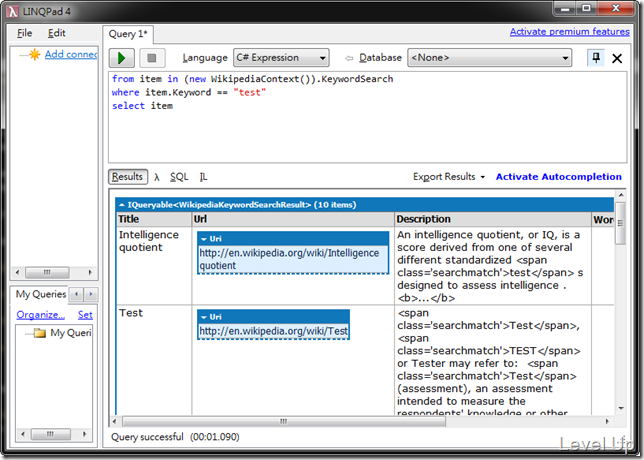Click Activate Autocompletion link
The height and width of the screenshot is (460, 644).
[x=559, y=177]
